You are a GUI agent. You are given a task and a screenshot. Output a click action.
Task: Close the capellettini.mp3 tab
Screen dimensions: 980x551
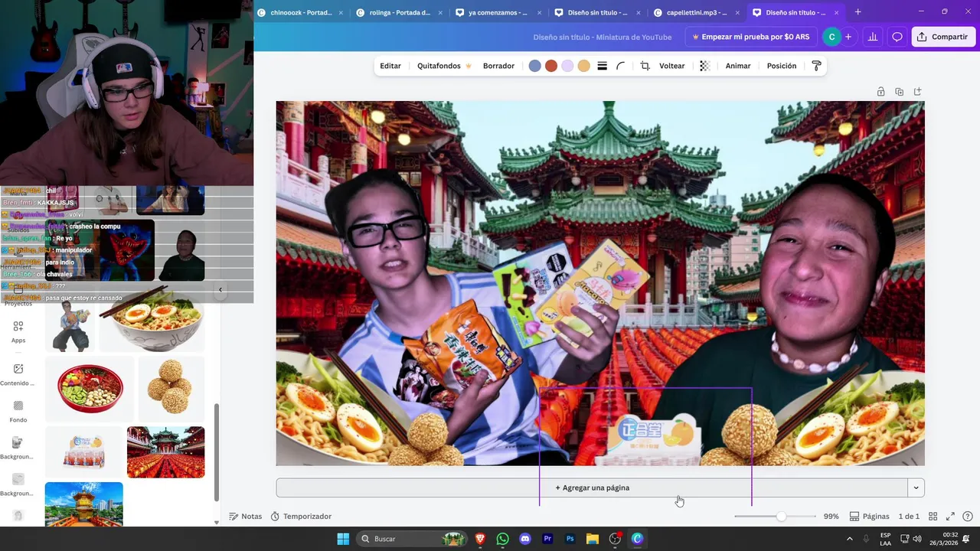point(737,12)
